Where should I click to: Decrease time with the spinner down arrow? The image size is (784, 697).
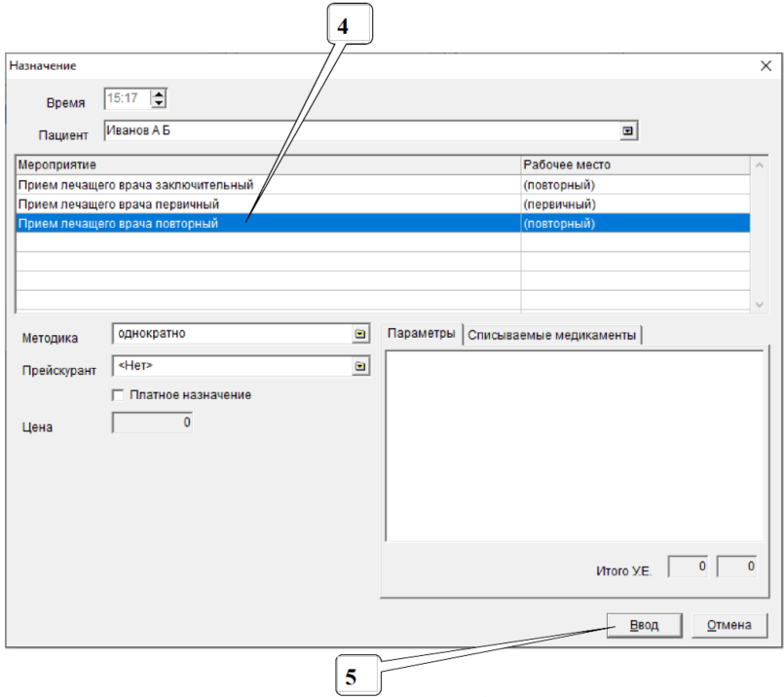coord(160,103)
